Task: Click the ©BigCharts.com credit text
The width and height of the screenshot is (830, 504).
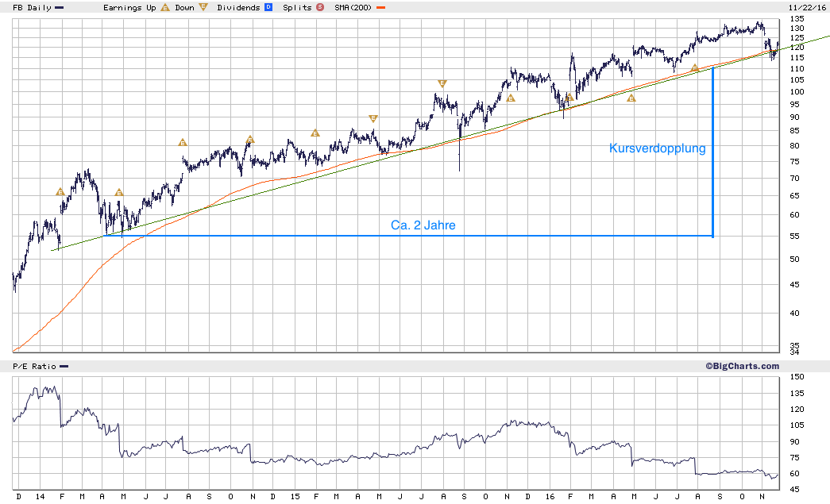Action: pyautogui.click(x=742, y=366)
